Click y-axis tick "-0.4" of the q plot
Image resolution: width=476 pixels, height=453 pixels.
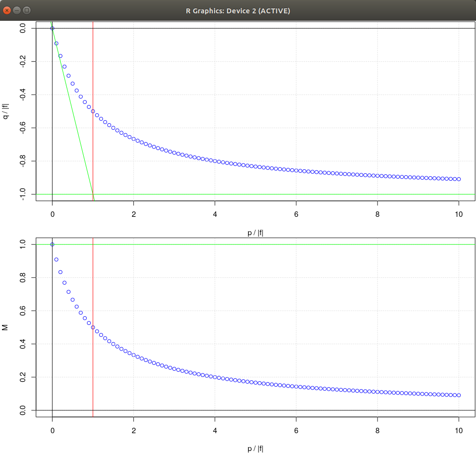click(23, 95)
